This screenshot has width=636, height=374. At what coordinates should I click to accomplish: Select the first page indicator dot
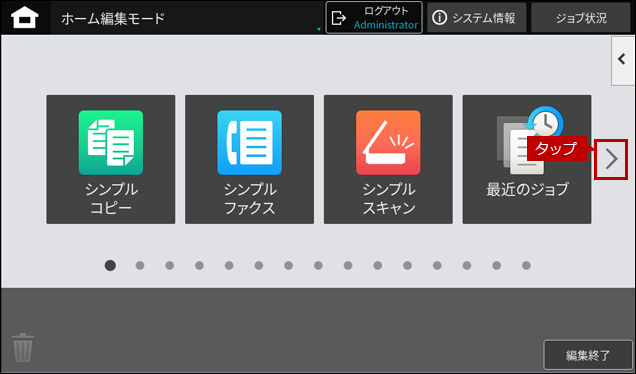(x=110, y=265)
